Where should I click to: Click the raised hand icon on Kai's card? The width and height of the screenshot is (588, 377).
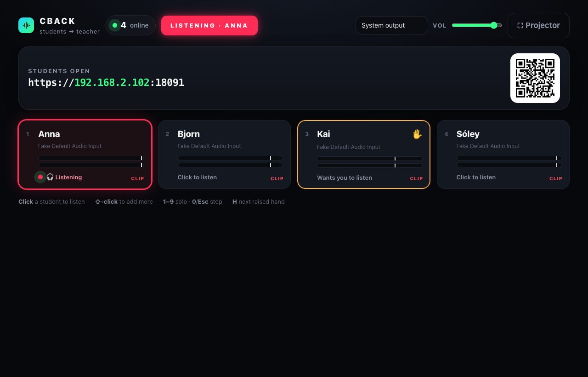click(x=417, y=134)
